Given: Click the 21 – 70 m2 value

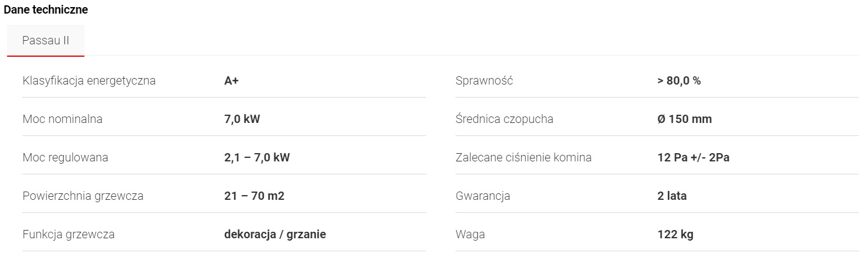Looking at the screenshot, I should [x=254, y=196].
